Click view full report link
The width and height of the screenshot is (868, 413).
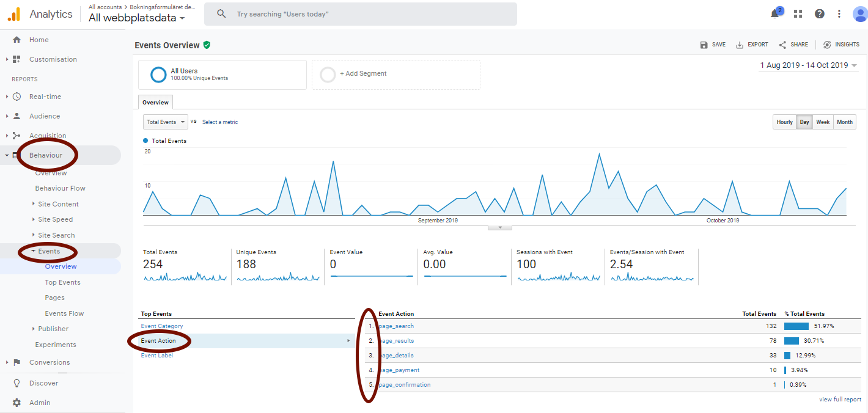pos(840,400)
